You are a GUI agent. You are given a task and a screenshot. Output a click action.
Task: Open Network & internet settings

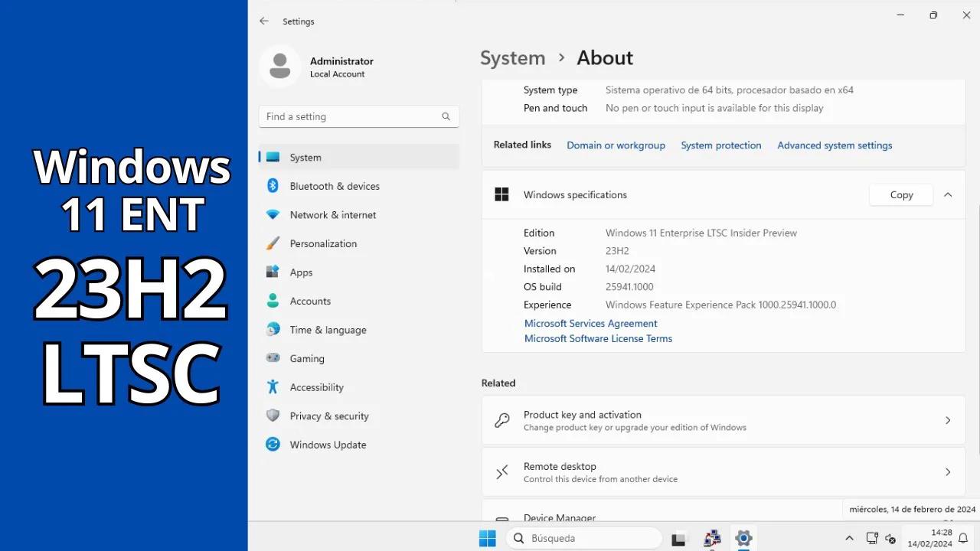tap(332, 215)
